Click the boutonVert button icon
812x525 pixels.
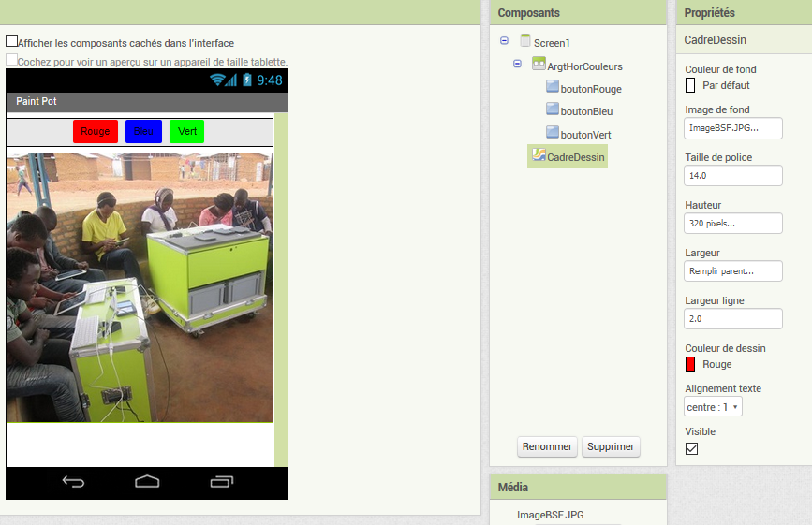[553, 132]
